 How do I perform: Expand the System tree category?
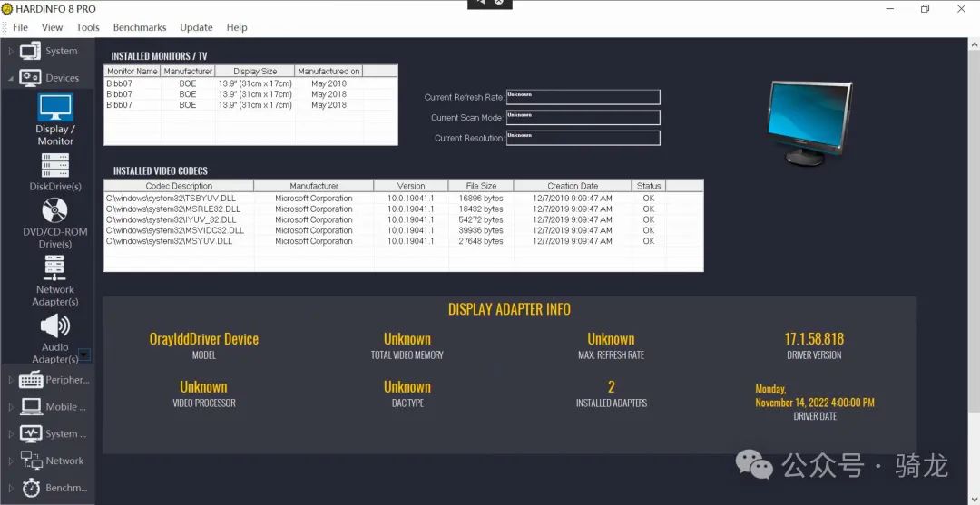pos(11,51)
